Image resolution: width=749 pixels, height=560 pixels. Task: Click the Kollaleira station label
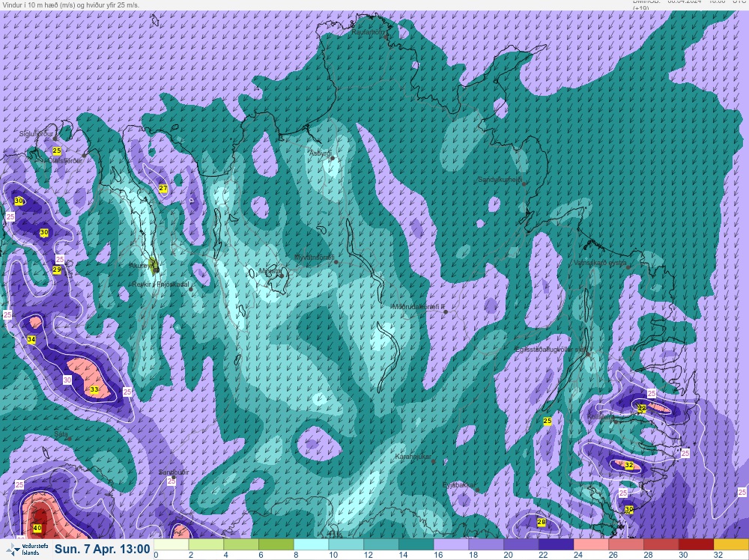tap(601, 417)
